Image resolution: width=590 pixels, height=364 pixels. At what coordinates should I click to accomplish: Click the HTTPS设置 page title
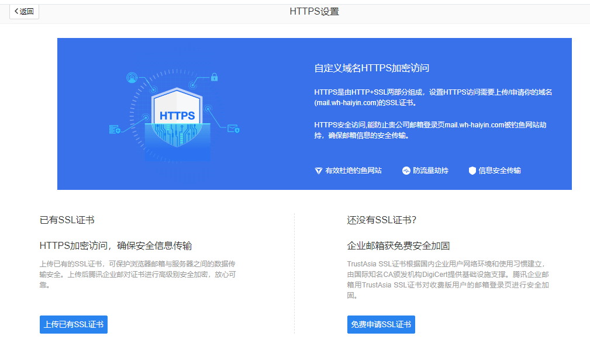pyautogui.click(x=314, y=11)
